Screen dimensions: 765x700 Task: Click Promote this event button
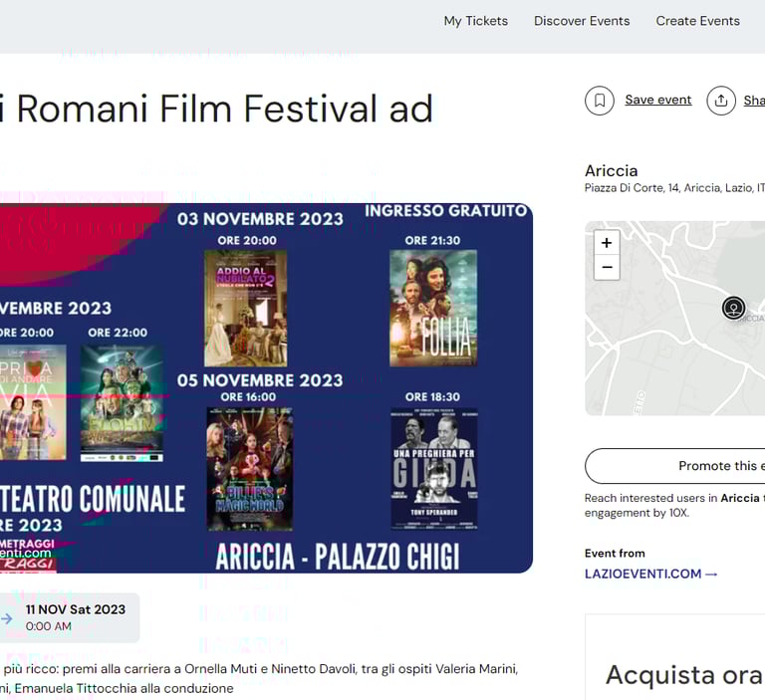[674, 466]
